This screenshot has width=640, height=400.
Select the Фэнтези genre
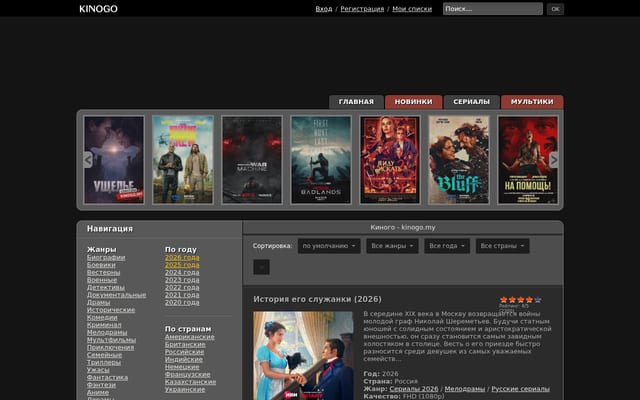tap(101, 384)
